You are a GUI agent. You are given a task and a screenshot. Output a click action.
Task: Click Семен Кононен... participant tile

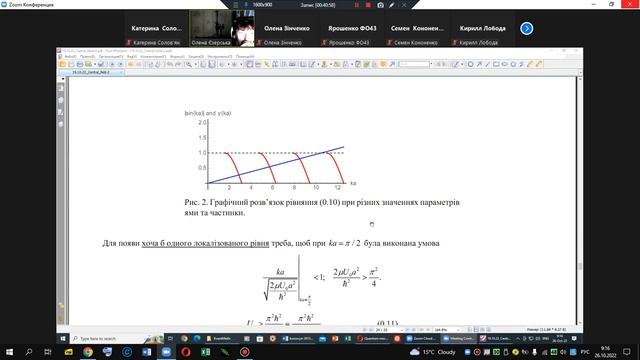(x=417, y=29)
